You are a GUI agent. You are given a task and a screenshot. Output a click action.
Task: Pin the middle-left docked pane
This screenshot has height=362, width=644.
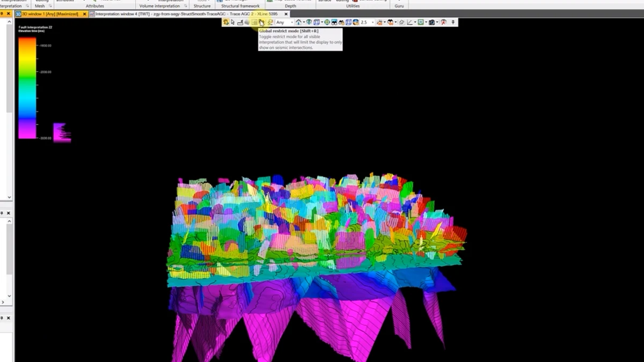(2, 213)
